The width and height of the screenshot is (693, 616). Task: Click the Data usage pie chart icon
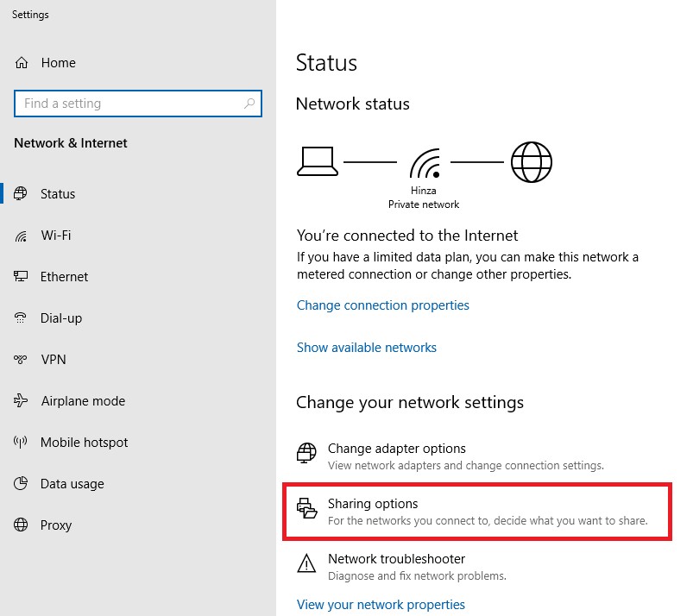pos(20,483)
